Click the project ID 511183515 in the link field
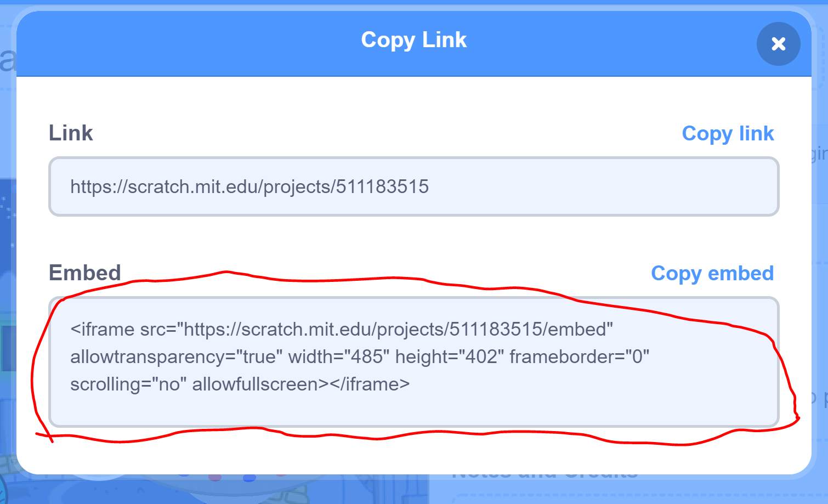828x504 pixels. 382,187
